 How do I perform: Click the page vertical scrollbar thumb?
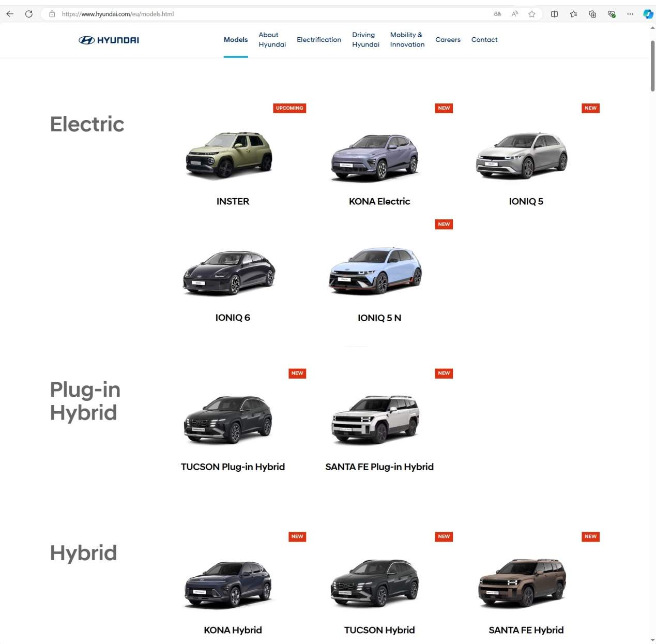click(652, 66)
